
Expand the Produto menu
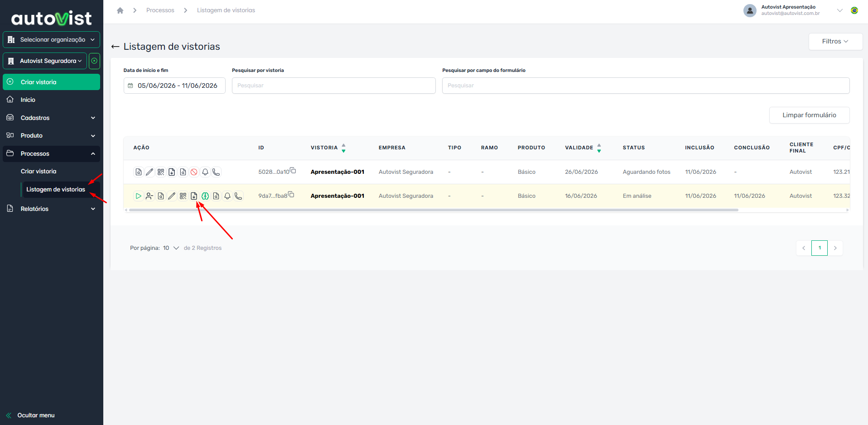51,135
